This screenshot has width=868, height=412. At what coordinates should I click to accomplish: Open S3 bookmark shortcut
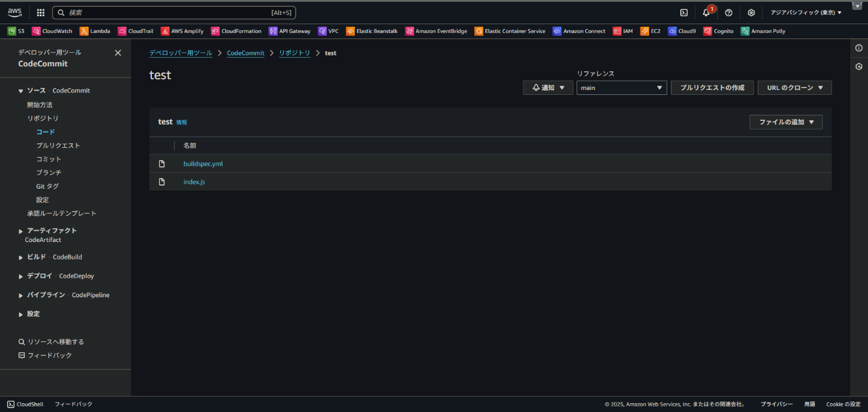click(x=16, y=31)
